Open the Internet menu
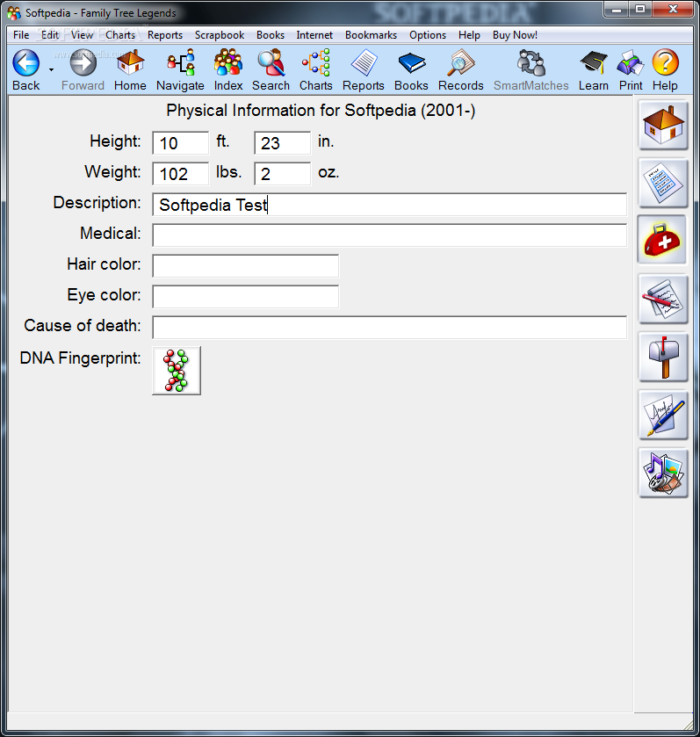Image resolution: width=700 pixels, height=737 pixels. pos(314,35)
